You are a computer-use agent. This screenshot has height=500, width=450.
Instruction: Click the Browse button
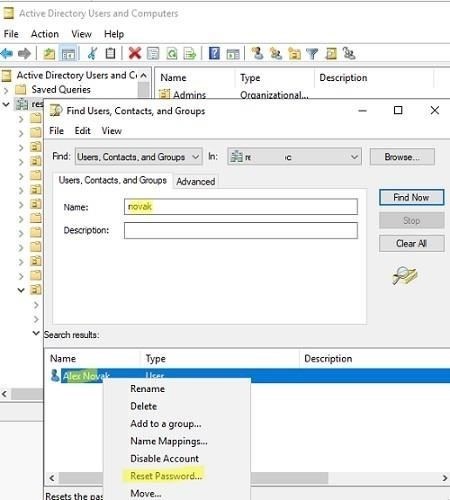pyautogui.click(x=402, y=157)
